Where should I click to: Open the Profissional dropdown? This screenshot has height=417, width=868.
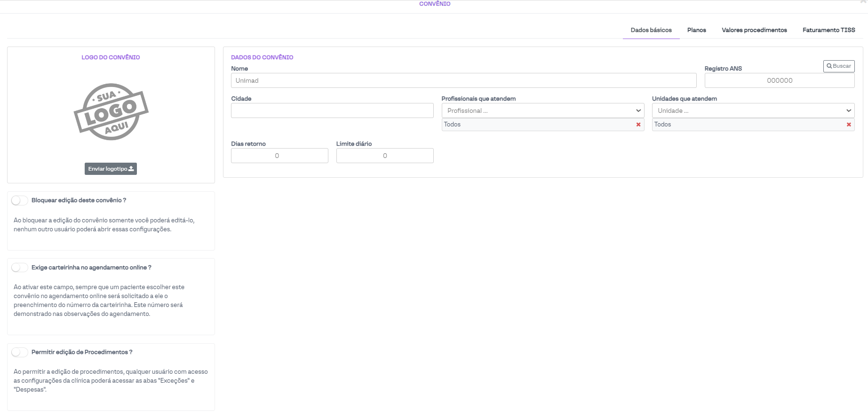(x=542, y=110)
